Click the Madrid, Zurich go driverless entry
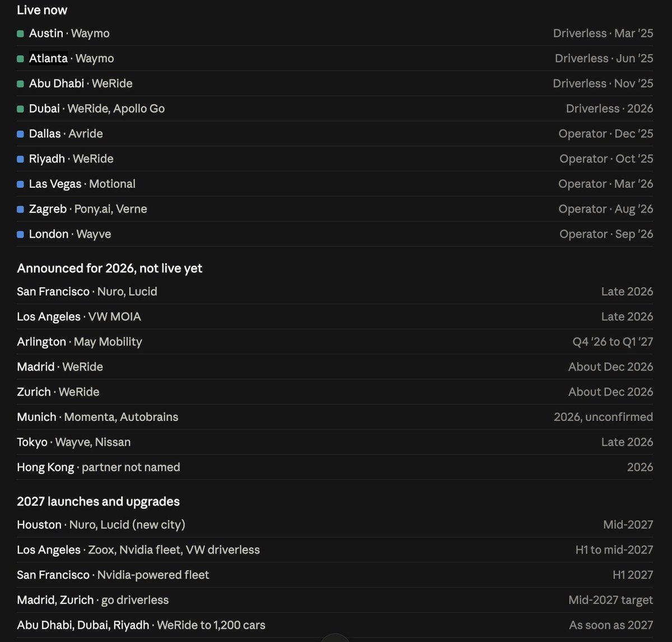Viewport: 672px width, 642px height. pos(335,600)
